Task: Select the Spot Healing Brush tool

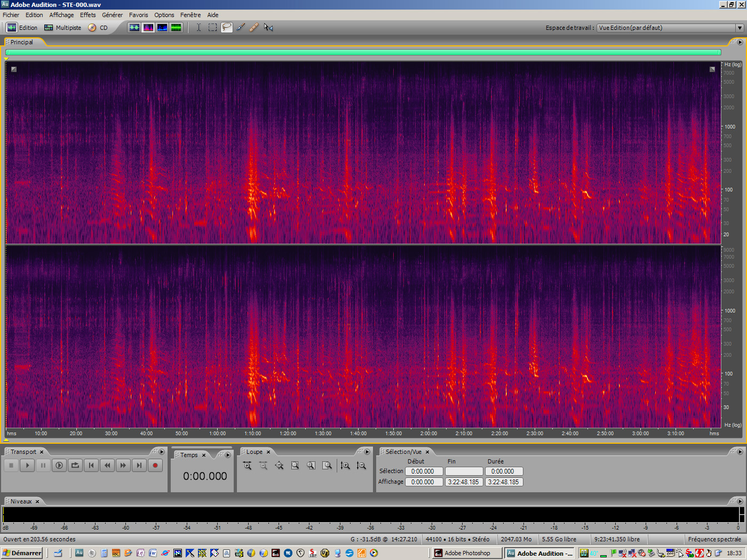Action: point(254,27)
